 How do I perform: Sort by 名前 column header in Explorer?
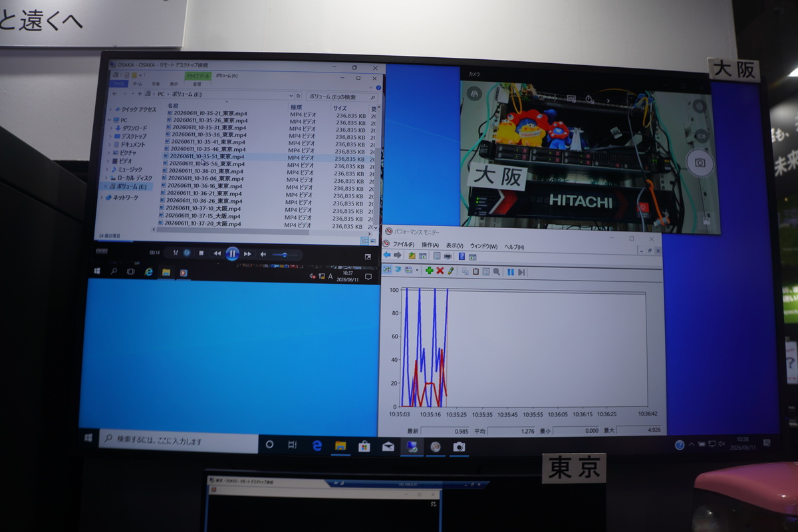(x=172, y=106)
